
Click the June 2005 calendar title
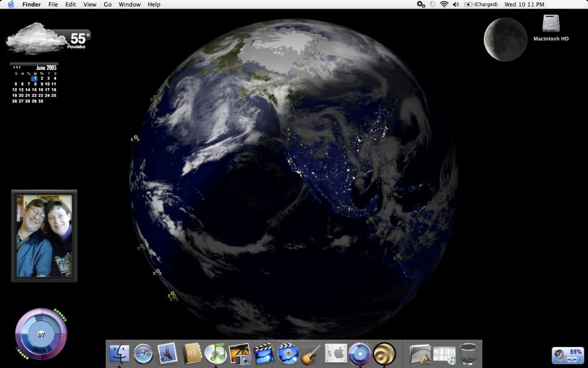pyautogui.click(x=46, y=67)
